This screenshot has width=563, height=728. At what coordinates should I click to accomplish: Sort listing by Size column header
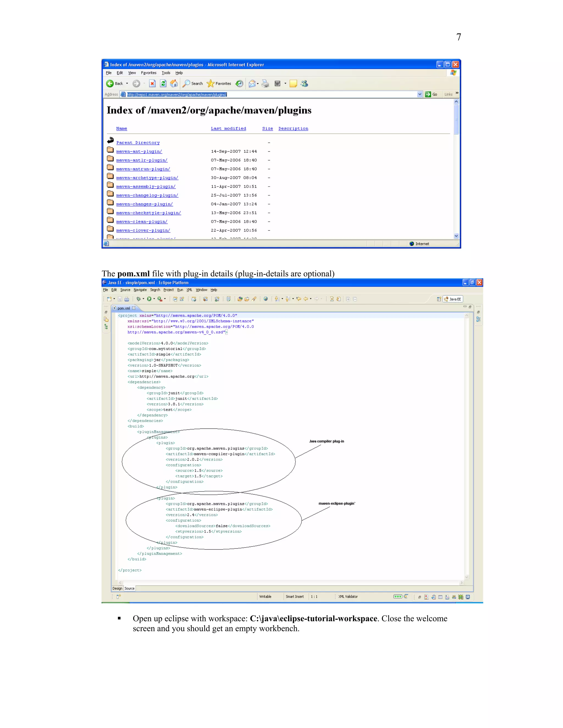click(x=267, y=128)
